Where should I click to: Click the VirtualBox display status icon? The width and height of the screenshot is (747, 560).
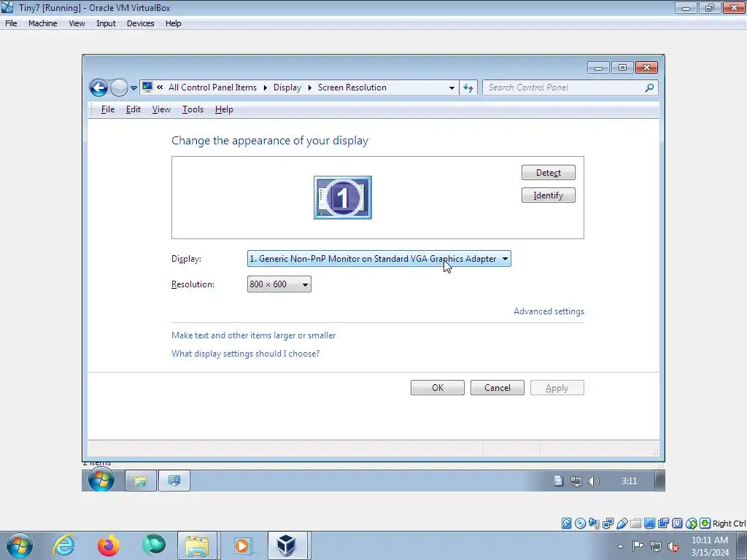[649, 524]
